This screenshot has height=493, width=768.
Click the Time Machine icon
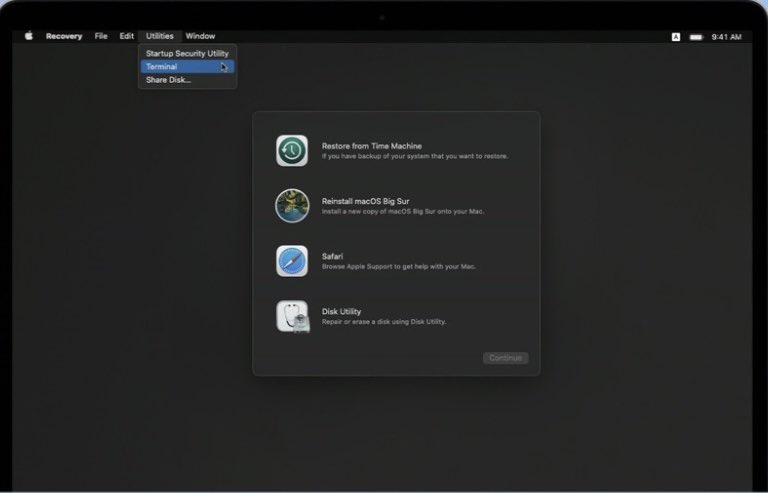tap(292, 151)
